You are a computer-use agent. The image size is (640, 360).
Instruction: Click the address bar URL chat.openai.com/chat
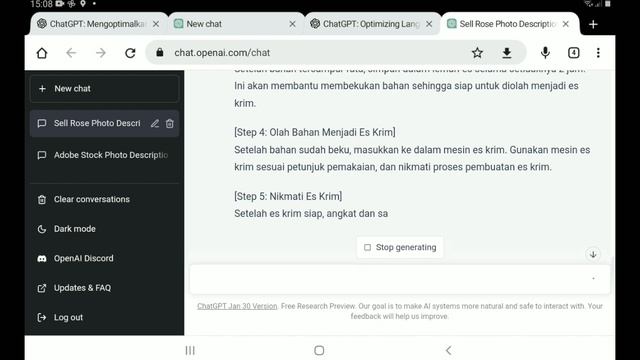pos(222,53)
